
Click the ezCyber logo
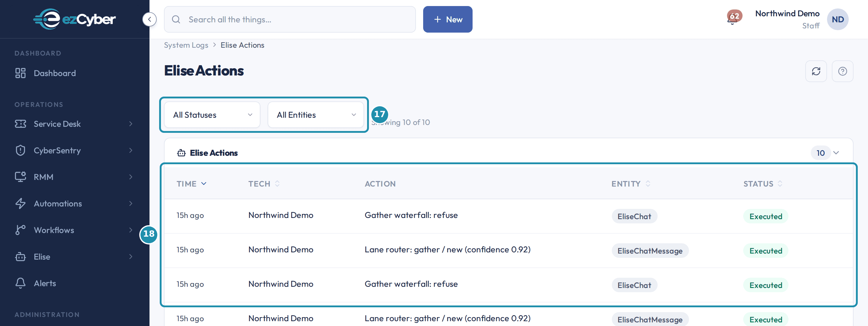pyautogui.click(x=74, y=19)
